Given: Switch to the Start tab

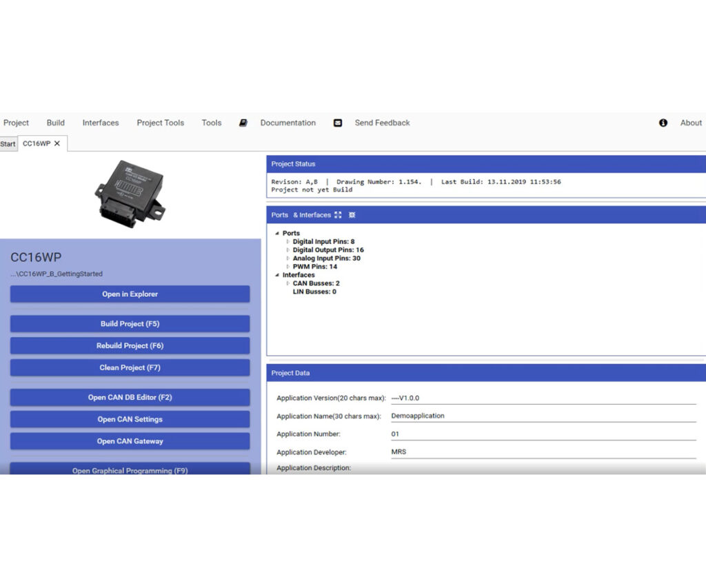Looking at the screenshot, I should (x=7, y=143).
